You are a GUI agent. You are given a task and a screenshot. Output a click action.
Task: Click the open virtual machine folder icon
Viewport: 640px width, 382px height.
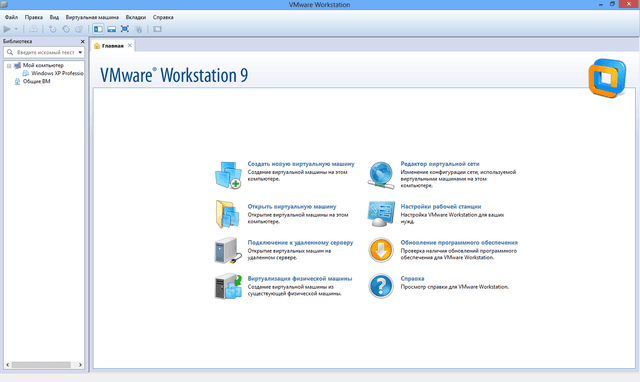(227, 214)
